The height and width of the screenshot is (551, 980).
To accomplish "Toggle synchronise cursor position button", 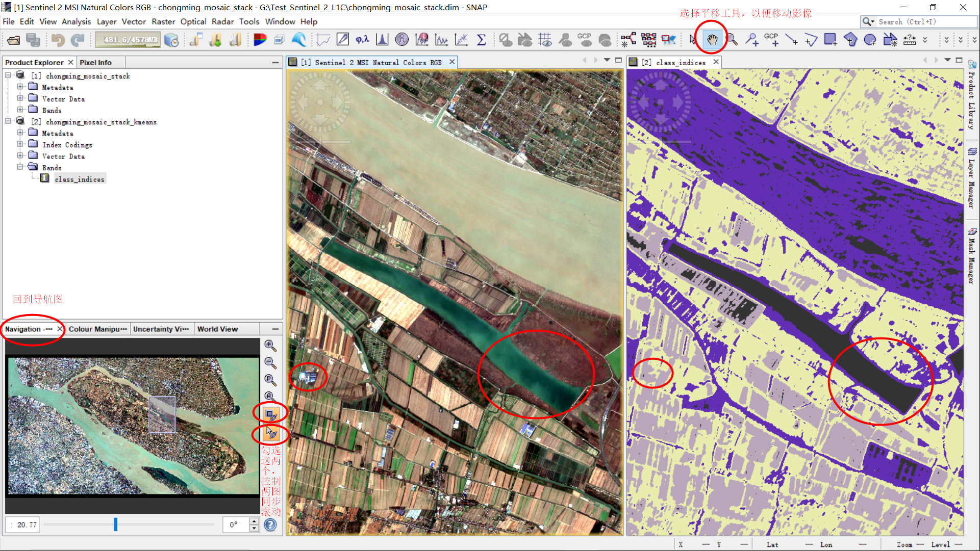I will [x=271, y=433].
